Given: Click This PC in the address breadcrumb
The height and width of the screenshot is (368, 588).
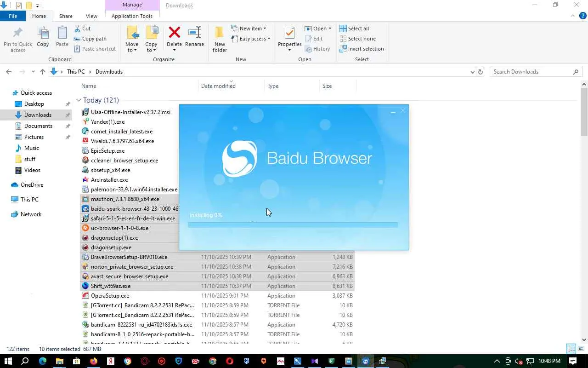Looking at the screenshot, I should [x=76, y=72].
